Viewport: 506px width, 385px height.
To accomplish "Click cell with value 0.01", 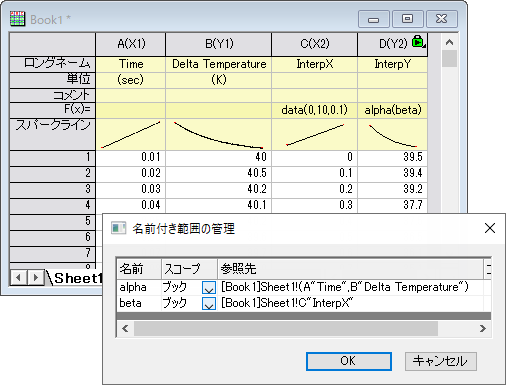I will click(x=131, y=158).
